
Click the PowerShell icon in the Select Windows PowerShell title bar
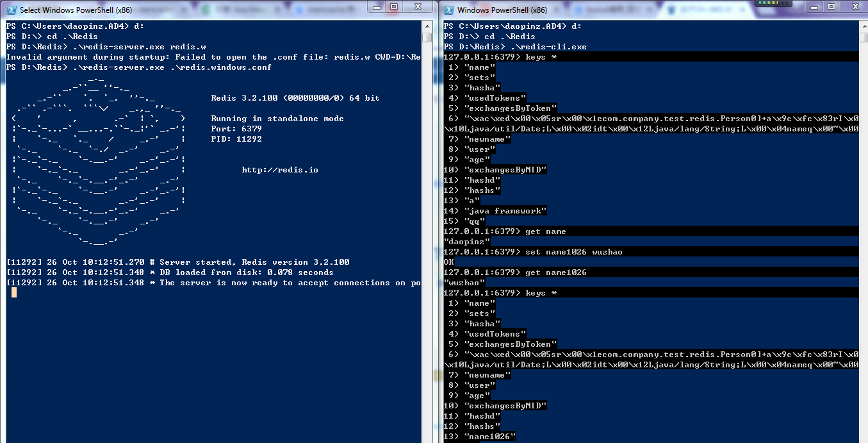click(x=11, y=10)
